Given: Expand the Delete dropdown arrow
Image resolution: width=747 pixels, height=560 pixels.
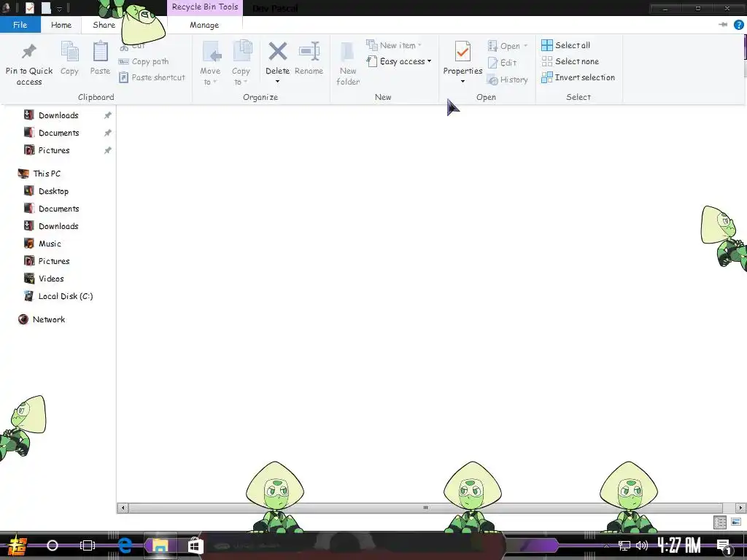Looking at the screenshot, I should [278, 82].
